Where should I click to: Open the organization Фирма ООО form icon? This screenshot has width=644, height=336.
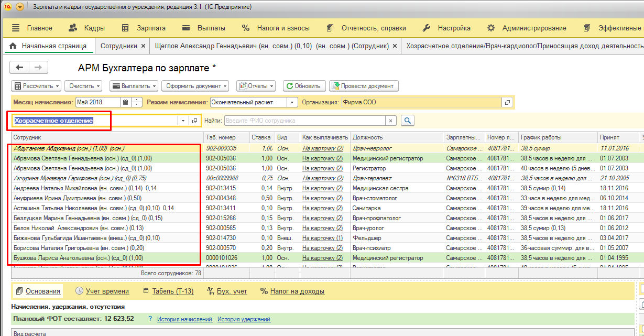click(507, 103)
